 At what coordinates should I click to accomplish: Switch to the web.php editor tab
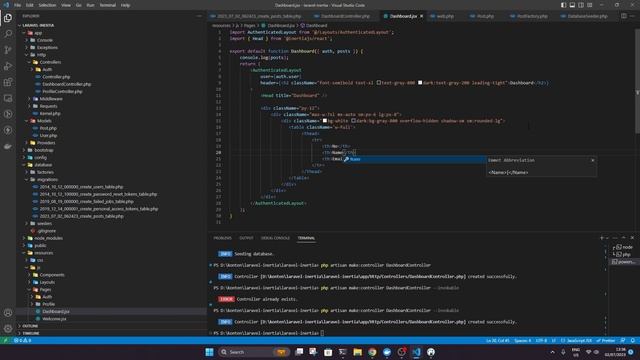pos(445,16)
